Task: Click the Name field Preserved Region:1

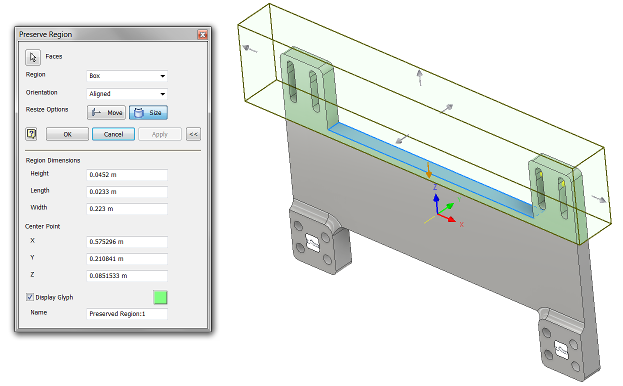Action: 127,314
